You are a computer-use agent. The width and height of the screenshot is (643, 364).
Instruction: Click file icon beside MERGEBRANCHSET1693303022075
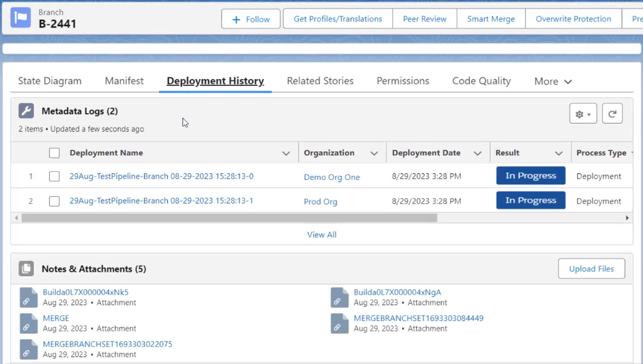pos(28,349)
